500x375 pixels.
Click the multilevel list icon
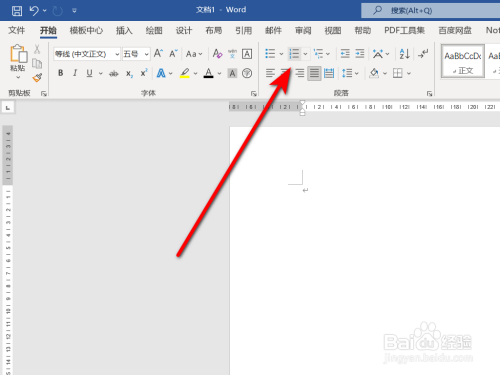click(318, 54)
